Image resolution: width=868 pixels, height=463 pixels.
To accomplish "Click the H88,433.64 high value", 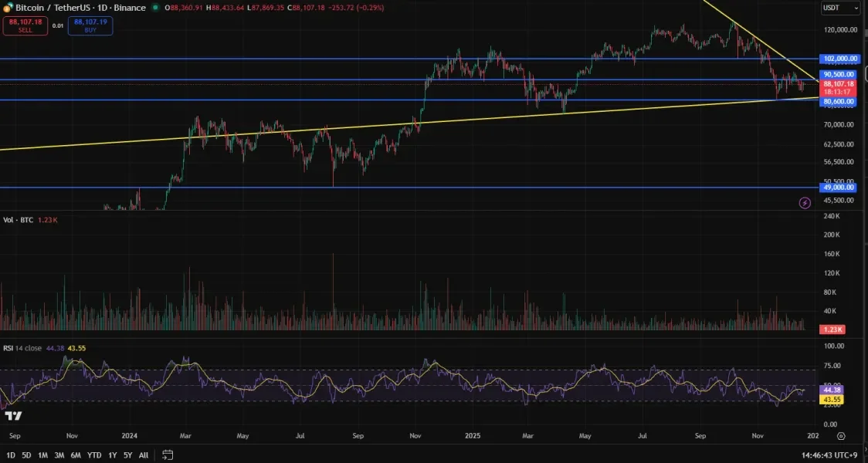I will tap(225, 8).
